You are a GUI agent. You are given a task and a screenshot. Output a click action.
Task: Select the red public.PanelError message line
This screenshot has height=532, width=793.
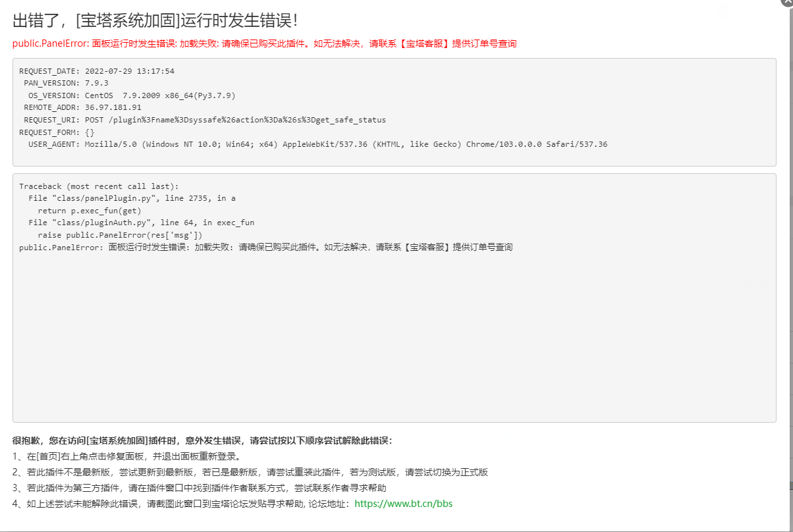coord(264,43)
